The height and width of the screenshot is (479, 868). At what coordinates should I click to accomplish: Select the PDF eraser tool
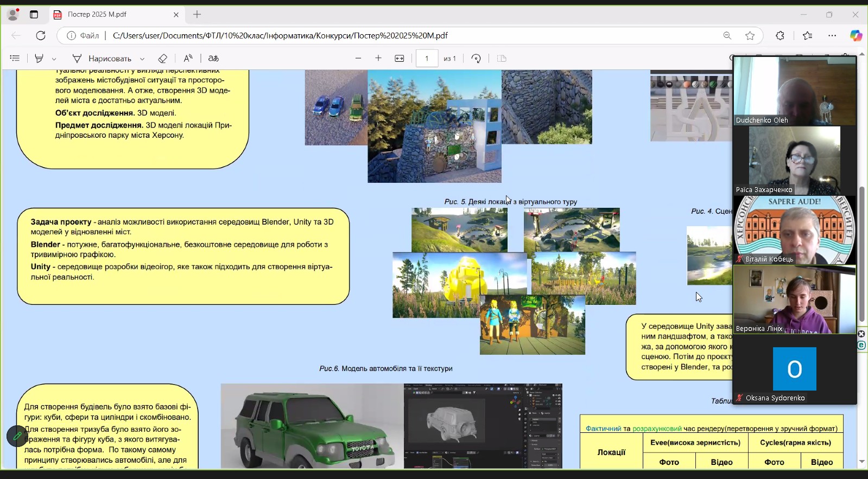click(x=162, y=58)
